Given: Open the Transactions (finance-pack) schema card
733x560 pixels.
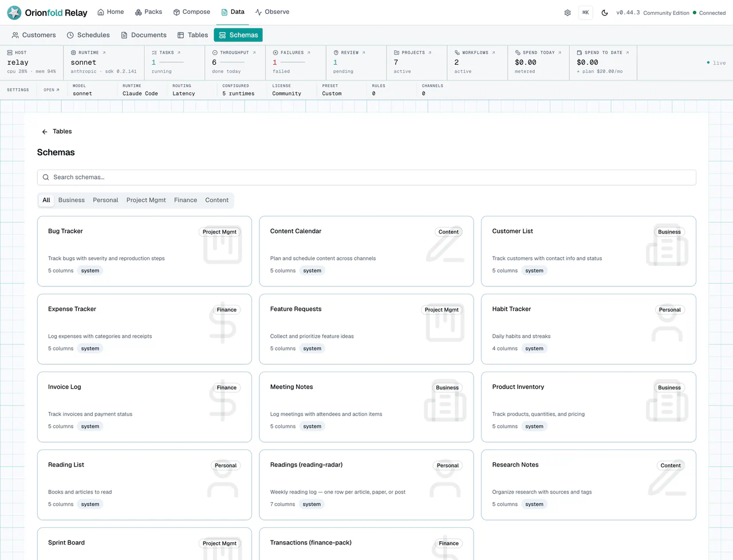Looking at the screenshot, I should coord(366,543).
